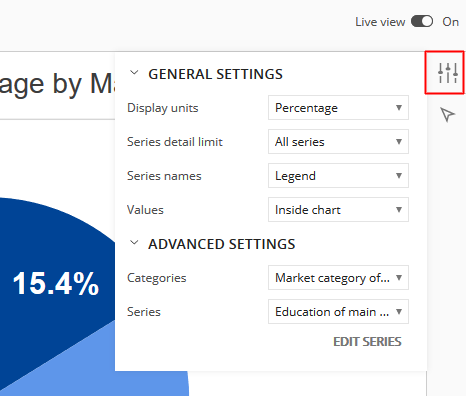Image resolution: width=466 pixels, height=396 pixels.
Task: Click the General Settings header text
Action: (x=215, y=74)
